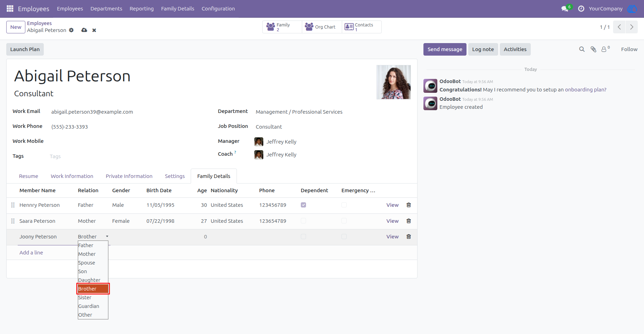
Task: Click the user avatar icon next to YourCompany
Action: tap(632, 9)
